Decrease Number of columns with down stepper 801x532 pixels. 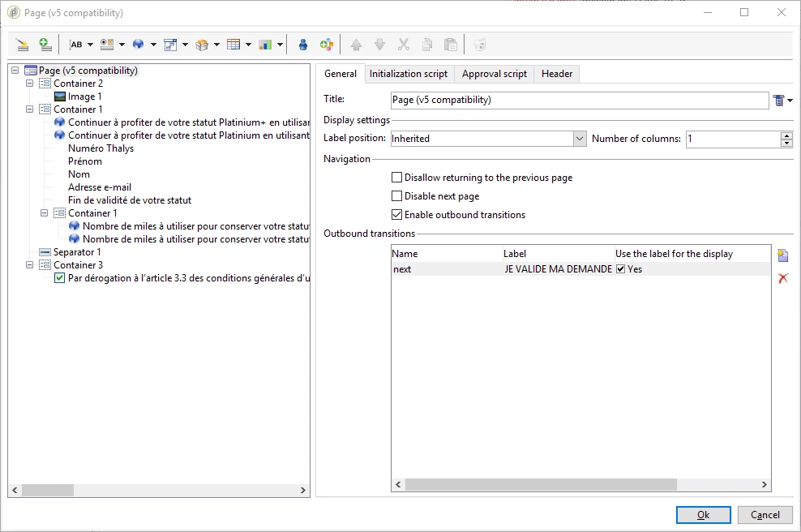point(786,143)
